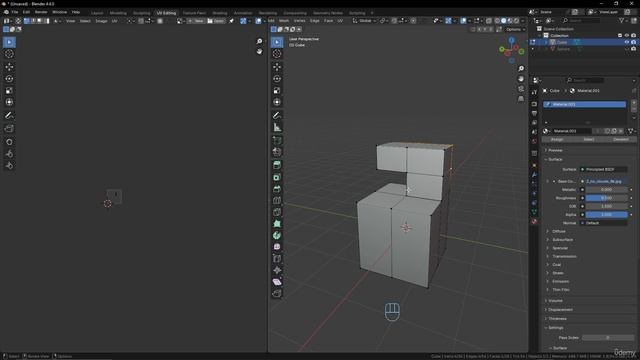Select the Cursor tool in the UV editor

pos(9,54)
